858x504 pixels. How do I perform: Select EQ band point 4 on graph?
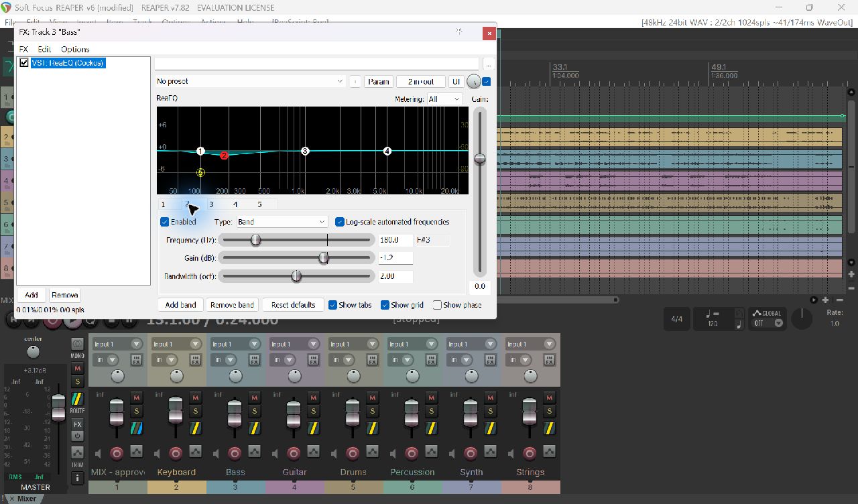tap(387, 151)
